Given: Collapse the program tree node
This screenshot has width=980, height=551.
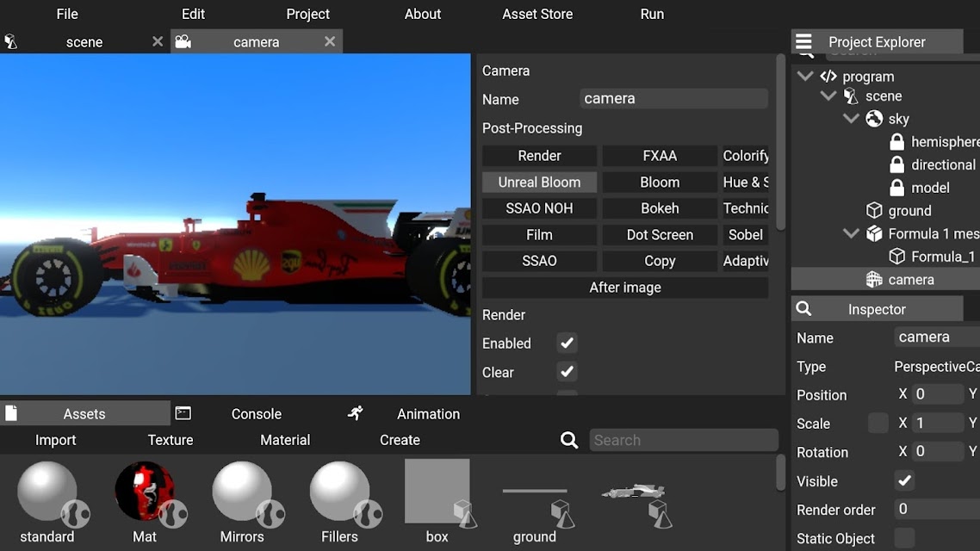Looking at the screenshot, I should click(x=805, y=77).
